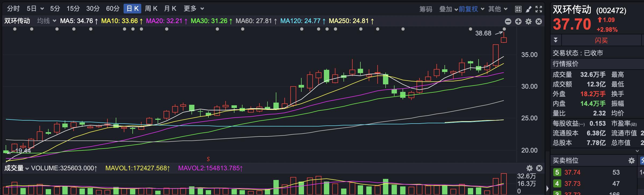Click the 闪买 quick buy button
The width and height of the screenshot is (644, 195).
601,41
